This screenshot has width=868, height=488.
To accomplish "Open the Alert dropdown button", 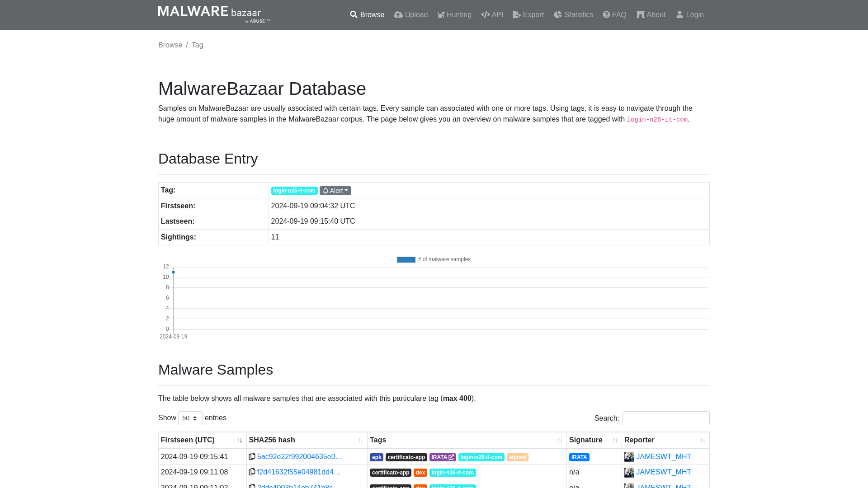I will 335,191.
